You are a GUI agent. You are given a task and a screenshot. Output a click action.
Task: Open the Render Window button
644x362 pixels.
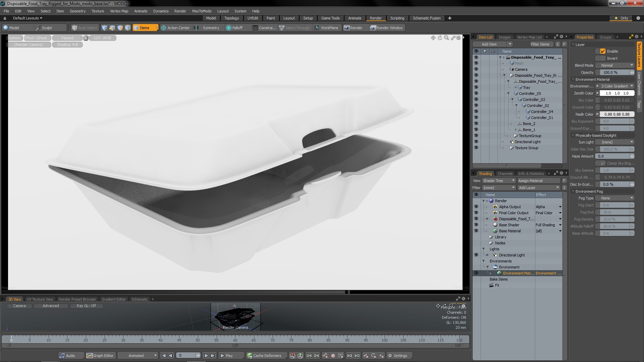click(386, 28)
